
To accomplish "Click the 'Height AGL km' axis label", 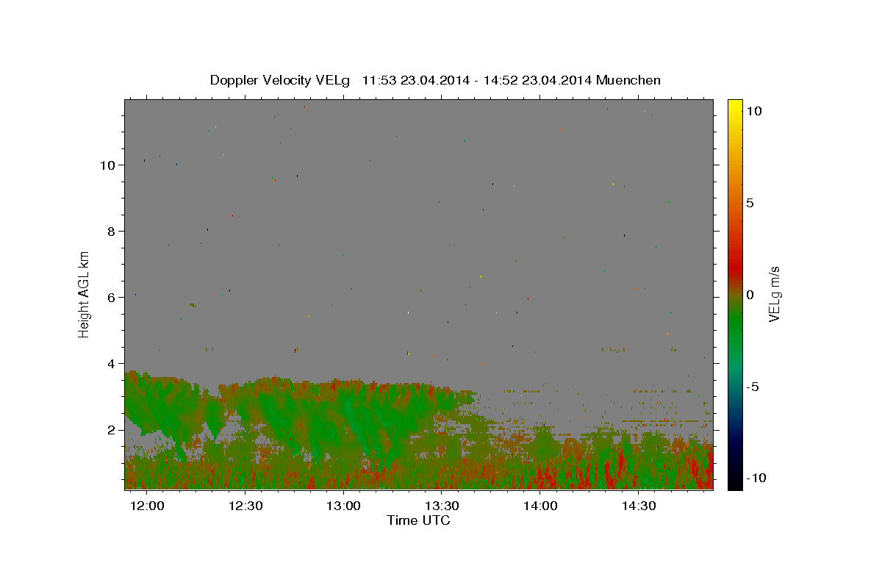I will [x=85, y=294].
